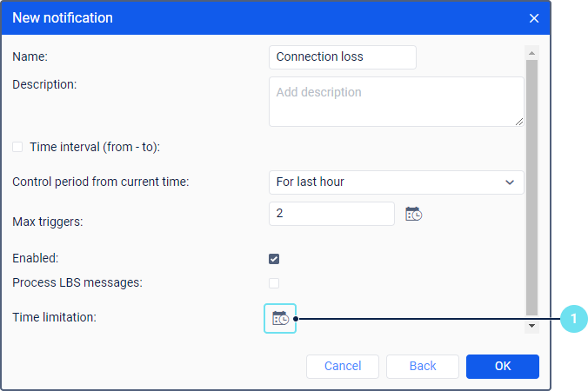Viewport: 588px width, 391px height.
Task: Close the New notification dialog
Action: click(x=534, y=17)
